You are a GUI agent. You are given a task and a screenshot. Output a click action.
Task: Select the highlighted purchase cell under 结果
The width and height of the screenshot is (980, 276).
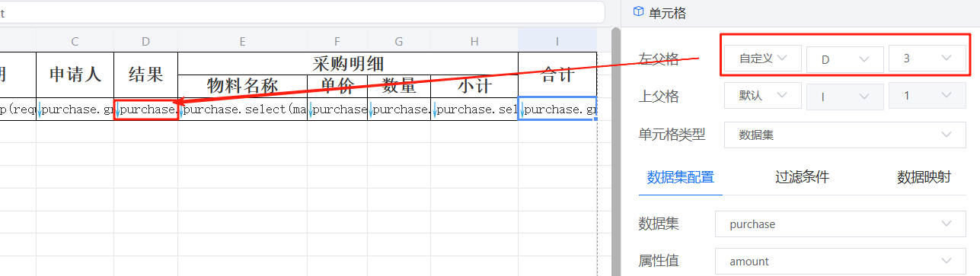[x=146, y=109]
